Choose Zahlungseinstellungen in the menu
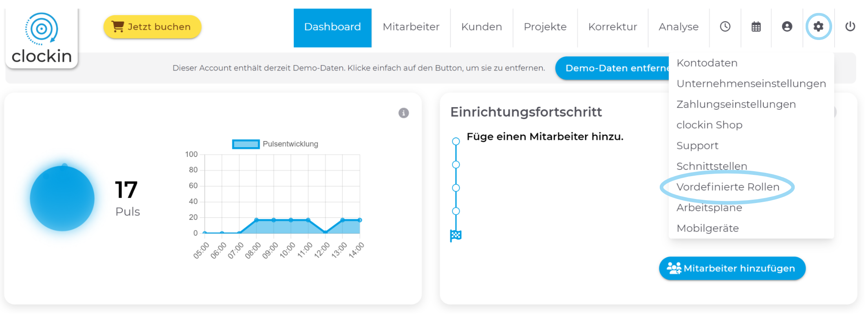 click(x=736, y=104)
